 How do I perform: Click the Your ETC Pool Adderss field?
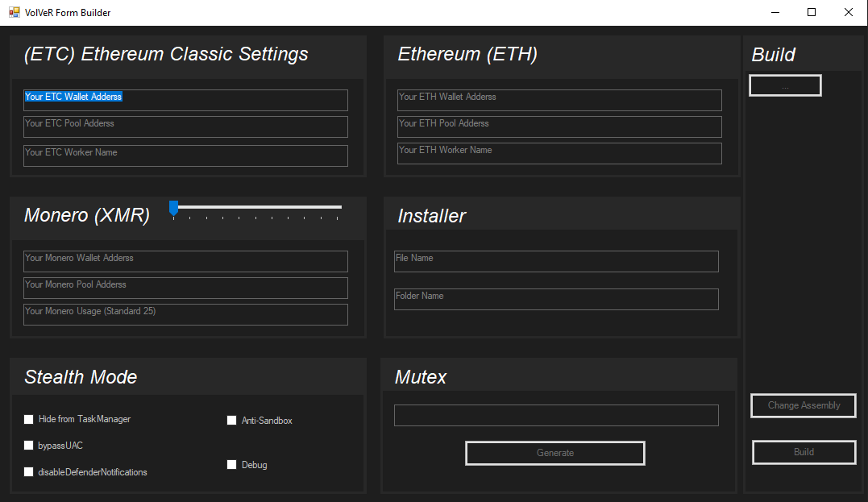point(185,127)
